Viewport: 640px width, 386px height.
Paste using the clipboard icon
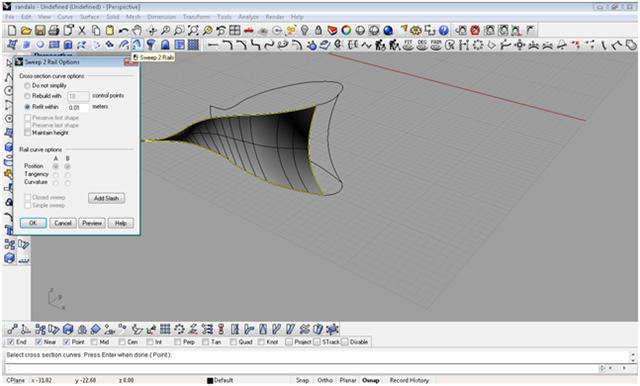[x=109, y=31]
